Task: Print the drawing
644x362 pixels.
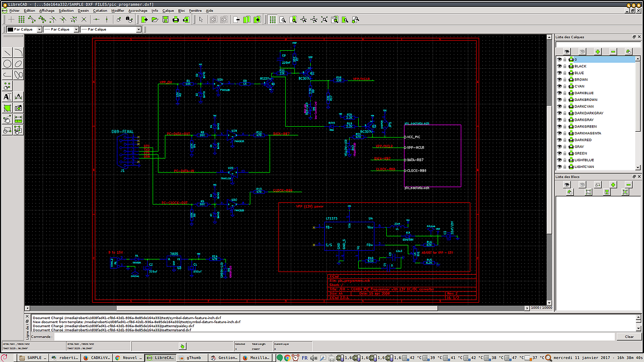Action: [176, 19]
